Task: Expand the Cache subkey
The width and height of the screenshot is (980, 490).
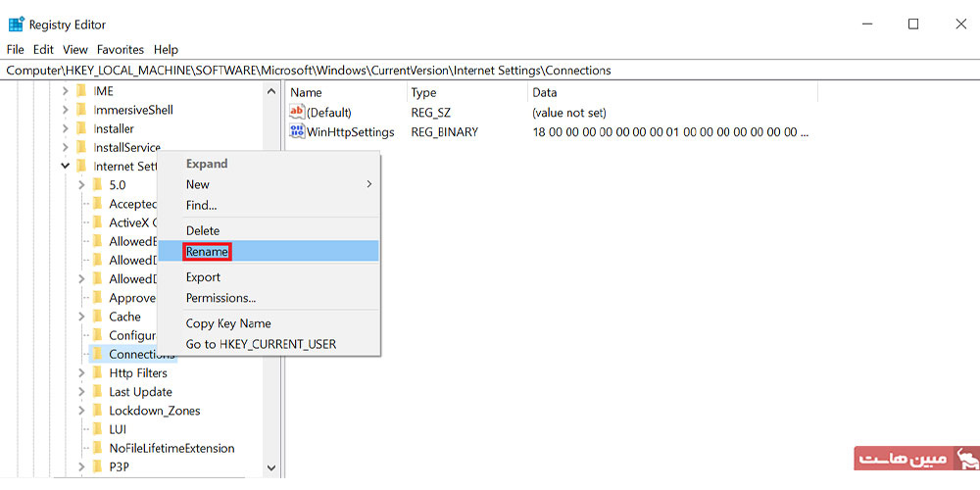Action: [x=81, y=317]
